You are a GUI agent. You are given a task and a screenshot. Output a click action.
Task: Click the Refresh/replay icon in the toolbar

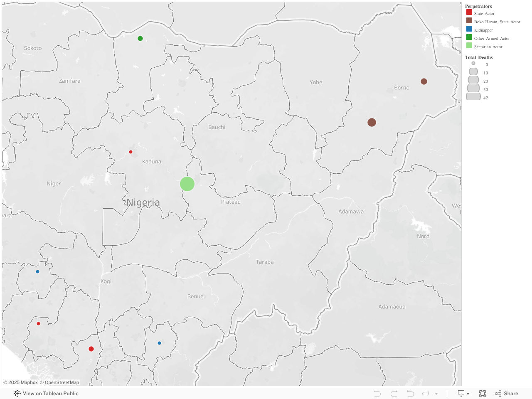(x=426, y=393)
